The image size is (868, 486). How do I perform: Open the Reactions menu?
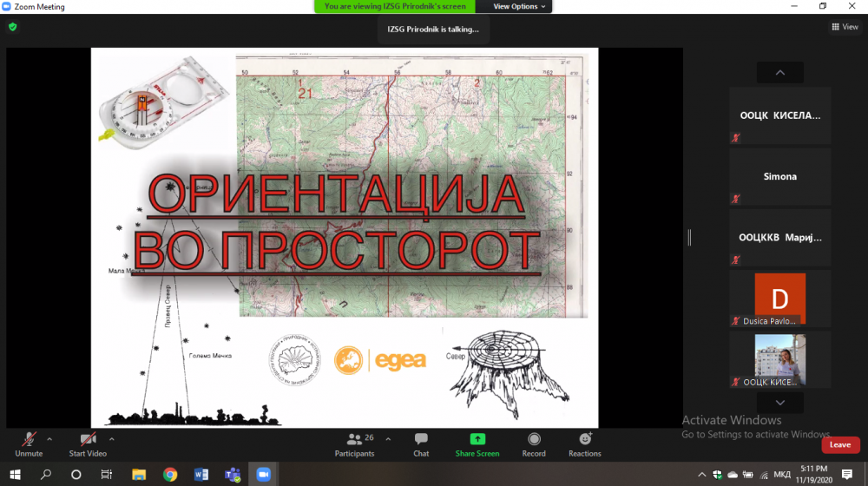point(584,444)
